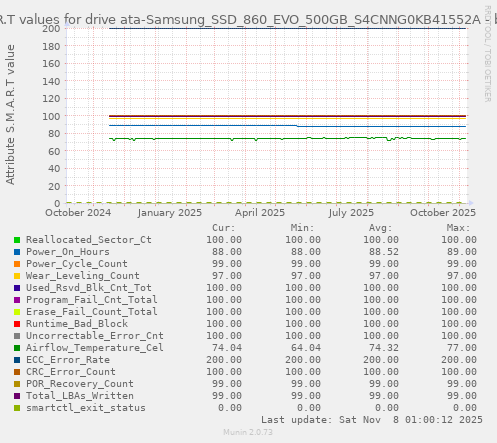The image size is (497, 443).
Task: Click the Power_On_Hours blue legend swatch
Action: tap(17, 252)
